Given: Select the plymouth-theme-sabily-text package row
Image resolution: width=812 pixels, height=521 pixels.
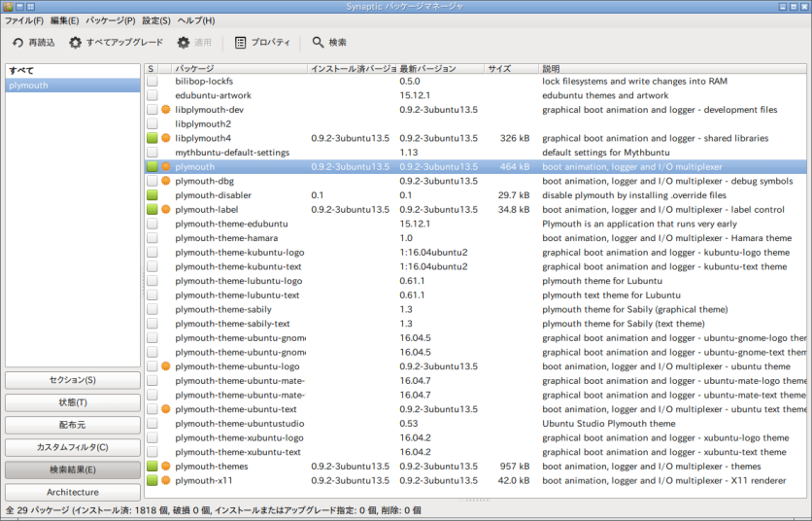Looking at the screenshot, I should tap(475, 324).
